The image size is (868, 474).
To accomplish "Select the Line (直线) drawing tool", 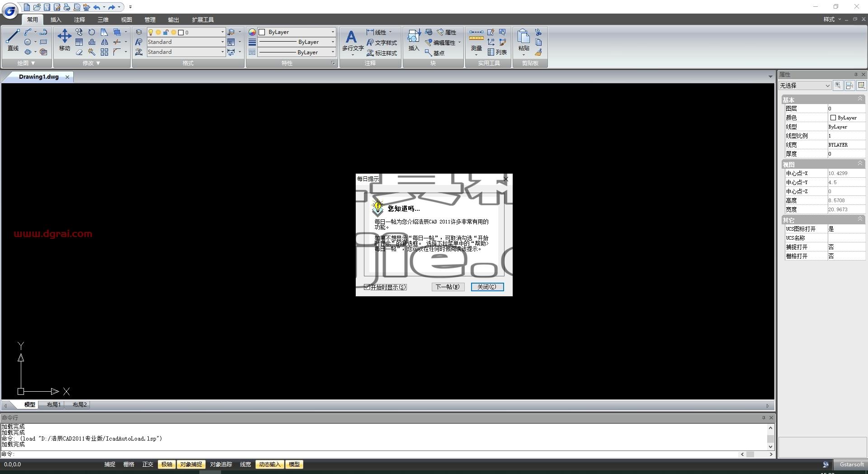I will pyautogui.click(x=13, y=40).
